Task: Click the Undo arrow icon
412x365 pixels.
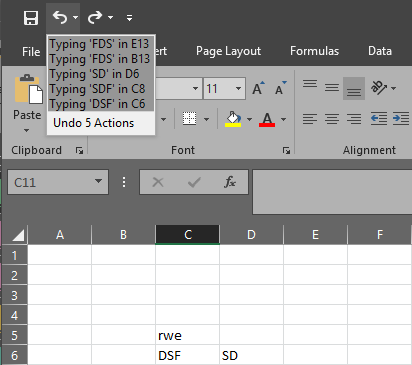Action: [x=60, y=17]
